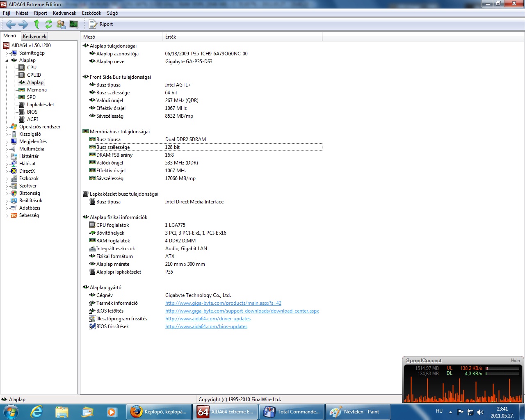Click the Adatbázis tree icon
Image resolution: width=525 pixels, height=420 pixels.
coord(14,208)
